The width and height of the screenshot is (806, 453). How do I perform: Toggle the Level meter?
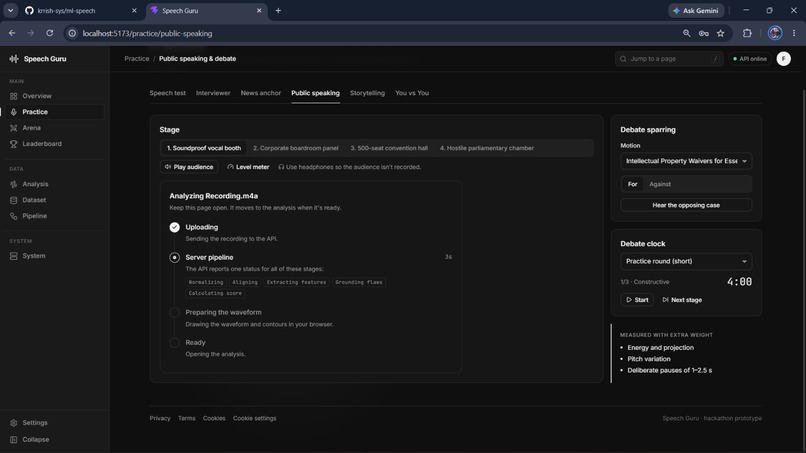click(248, 167)
